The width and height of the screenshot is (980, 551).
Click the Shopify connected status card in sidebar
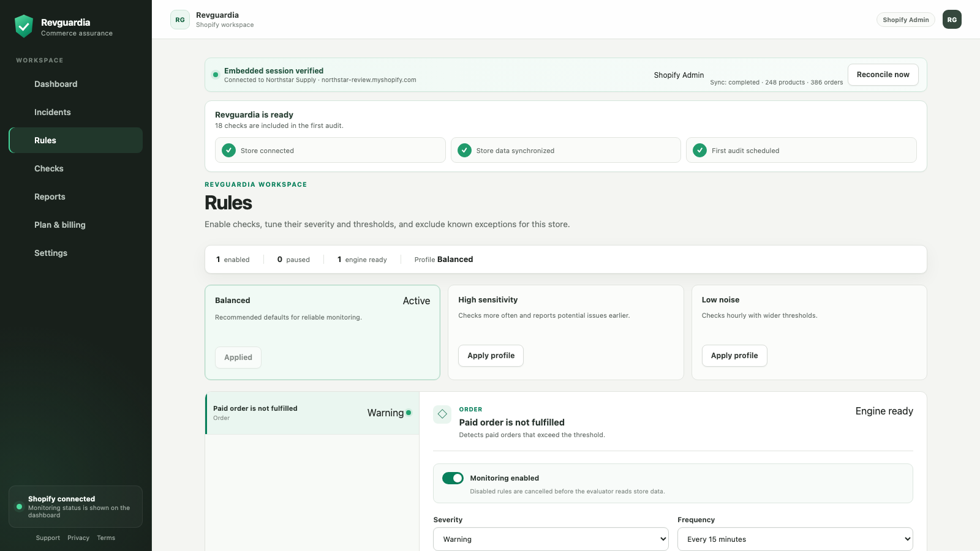(76, 507)
